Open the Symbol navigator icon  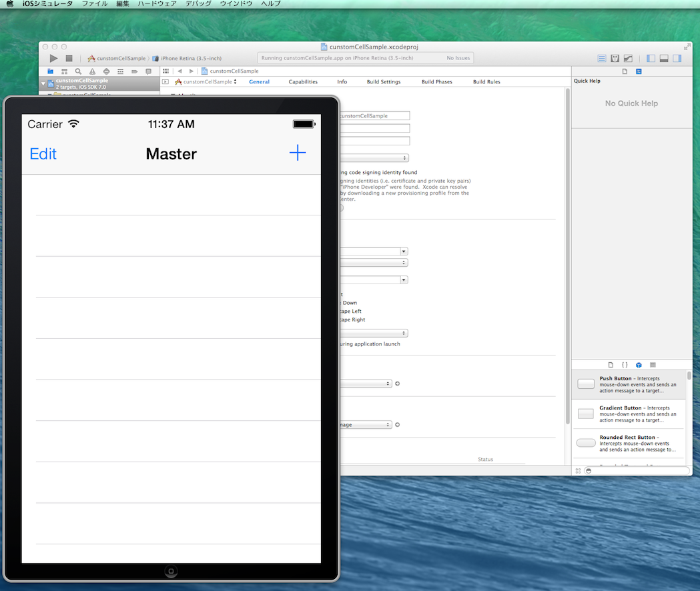pyautogui.click(x=64, y=71)
